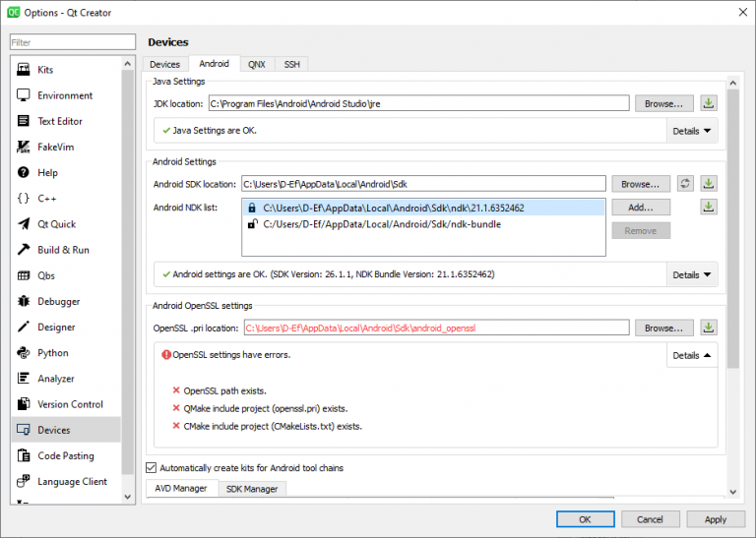This screenshot has height=538, width=756.
Task: Click the JDK location path field
Action: pos(419,103)
